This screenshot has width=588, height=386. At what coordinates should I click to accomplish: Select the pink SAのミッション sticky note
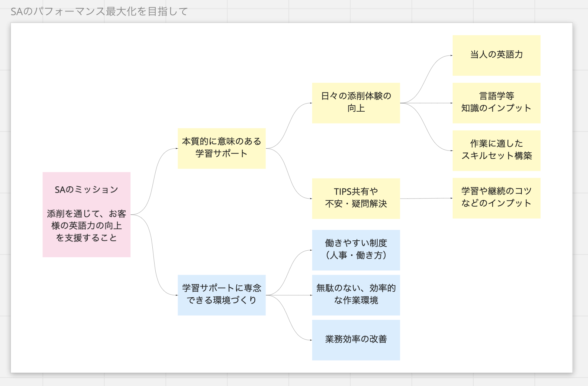87,214
